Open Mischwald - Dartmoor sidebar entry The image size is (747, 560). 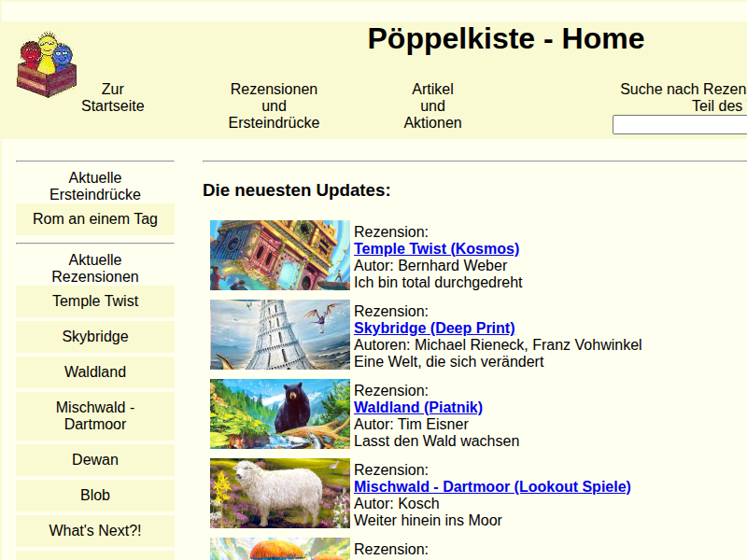tap(95, 416)
